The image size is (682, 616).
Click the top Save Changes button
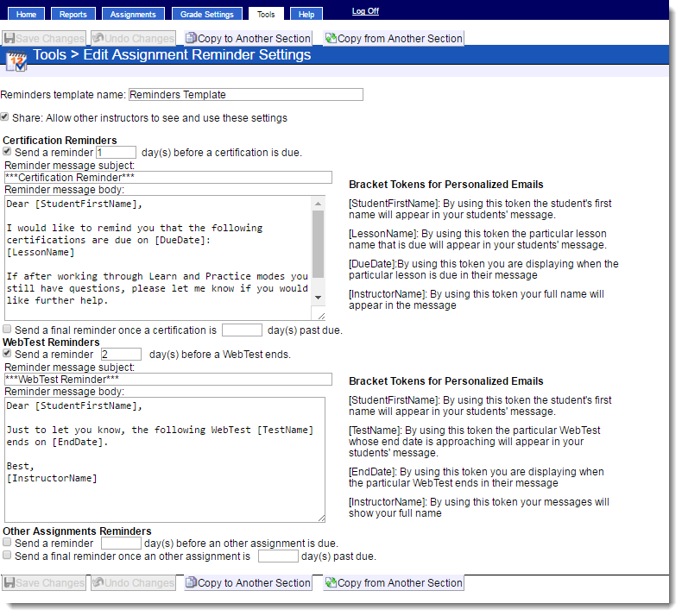[x=44, y=38]
